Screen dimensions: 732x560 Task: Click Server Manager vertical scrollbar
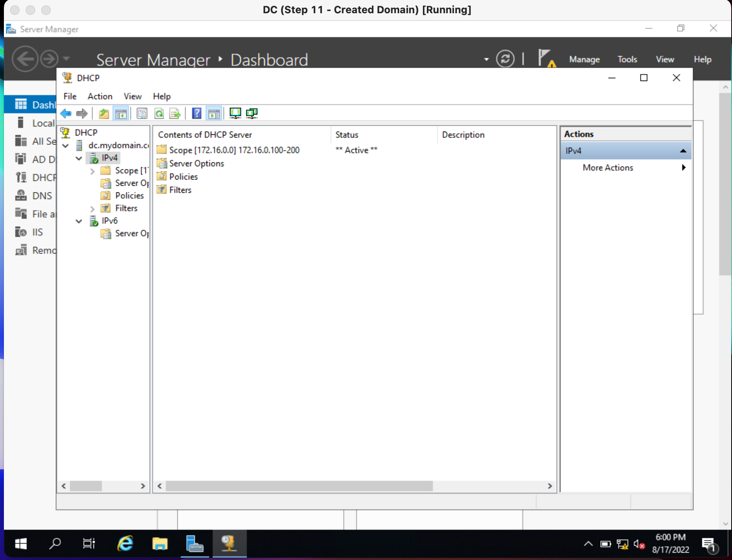pyautogui.click(x=725, y=184)
